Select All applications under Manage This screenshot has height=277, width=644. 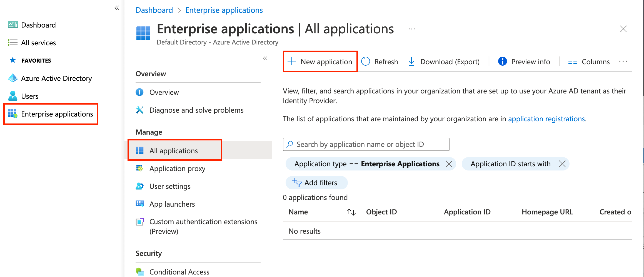pos(174,151)
